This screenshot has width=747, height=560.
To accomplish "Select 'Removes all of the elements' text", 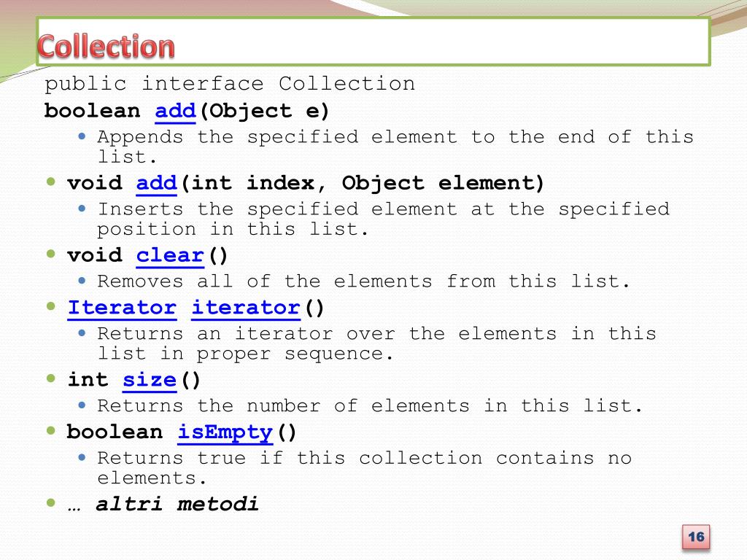I will [363, 281].
